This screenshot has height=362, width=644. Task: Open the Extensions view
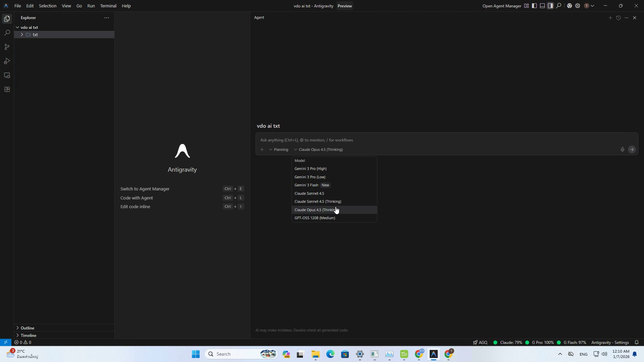click(x=7, y=89)
